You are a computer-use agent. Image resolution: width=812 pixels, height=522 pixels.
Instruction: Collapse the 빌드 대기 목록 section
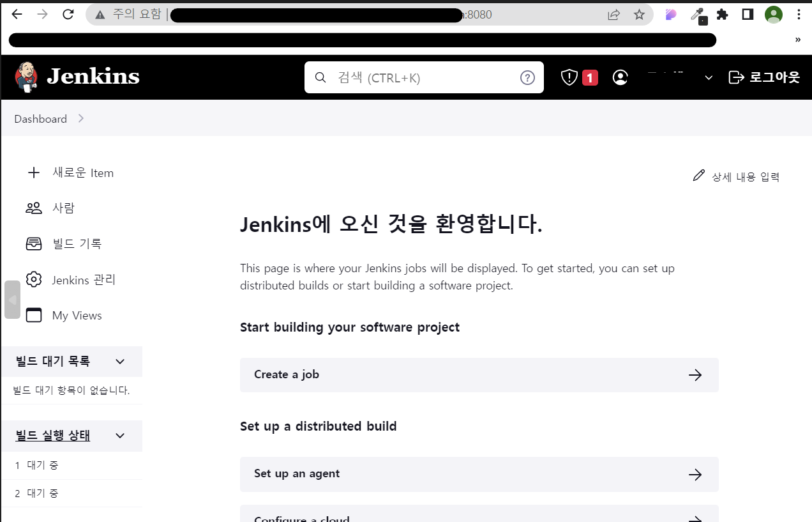(120, 362)
